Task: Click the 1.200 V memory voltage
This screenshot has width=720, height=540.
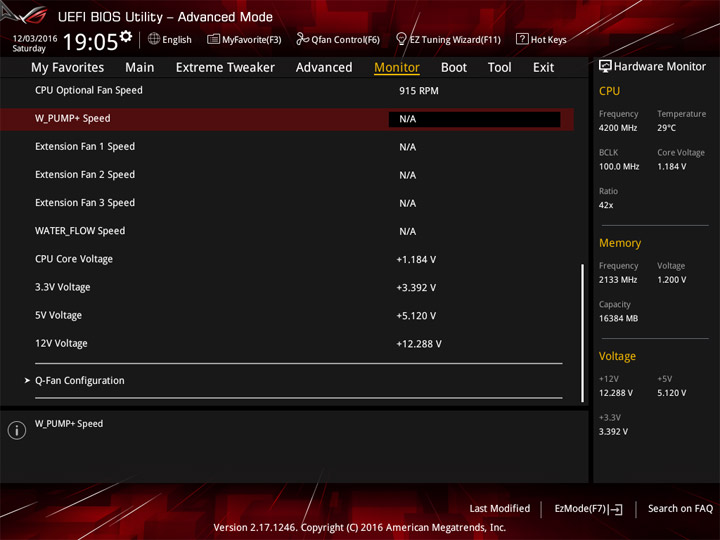Action: click(671, 280)
